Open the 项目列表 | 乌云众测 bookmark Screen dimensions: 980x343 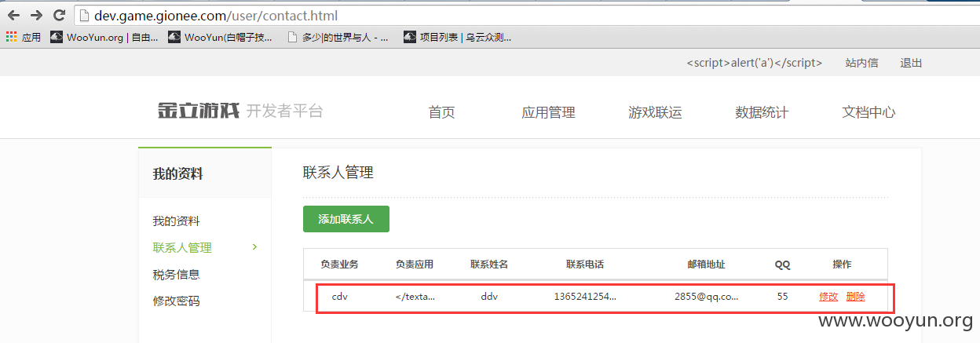pyautogui.click(x=457, y=36)
